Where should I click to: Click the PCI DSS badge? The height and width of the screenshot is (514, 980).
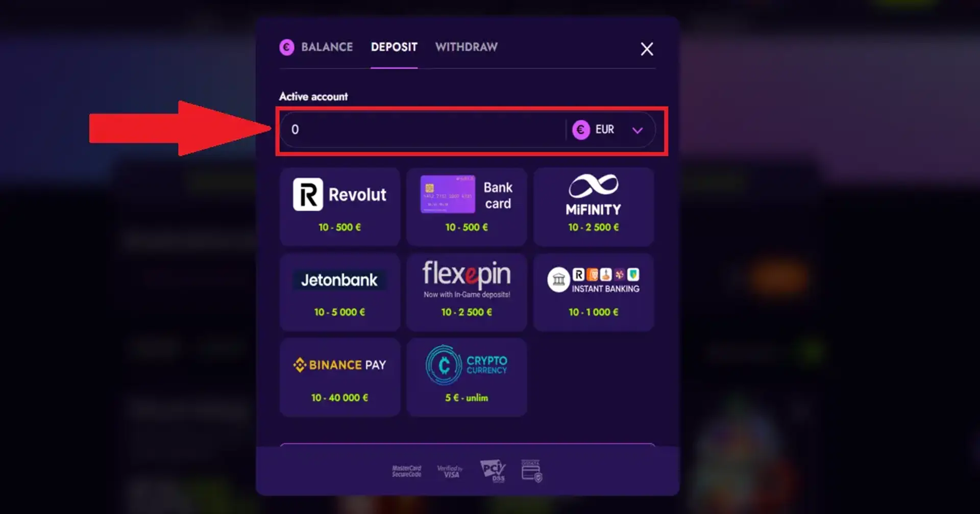493,471
